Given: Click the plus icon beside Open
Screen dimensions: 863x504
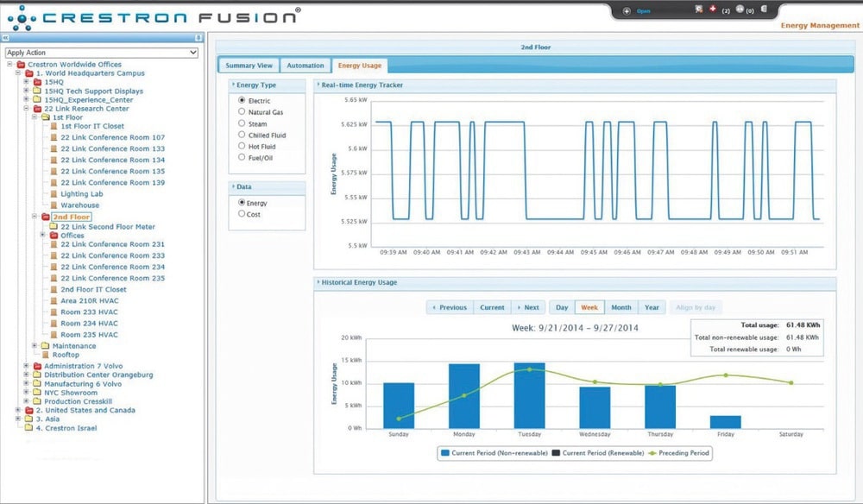Looking at the screenshot, I should tap(626, 11).
